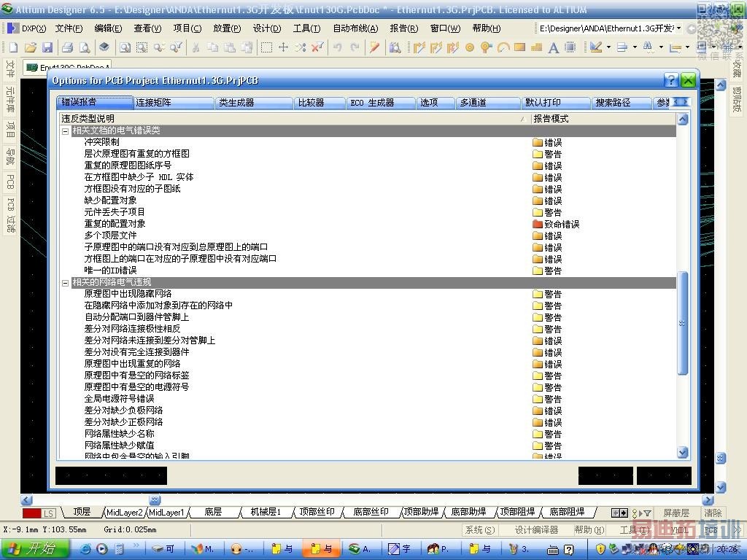Image resolution: width=747 pixels, height=560 pixels.
Task: Switch to 类生成器 tab
Action: pyautogui.click(x=253, y=102)
